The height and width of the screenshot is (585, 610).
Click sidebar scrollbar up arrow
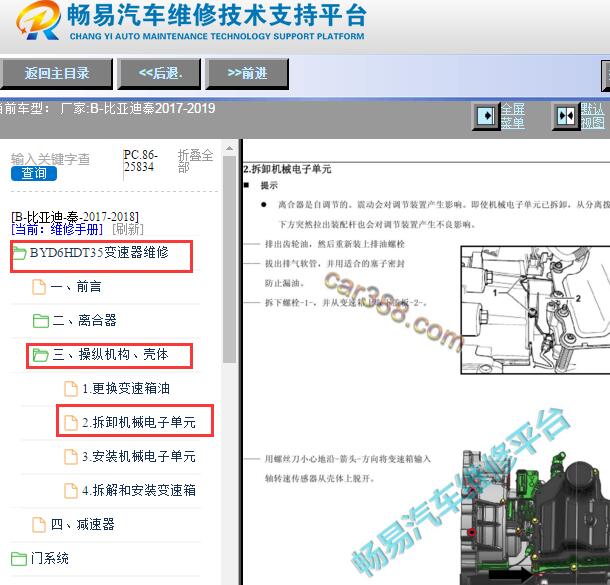point(230,149)
